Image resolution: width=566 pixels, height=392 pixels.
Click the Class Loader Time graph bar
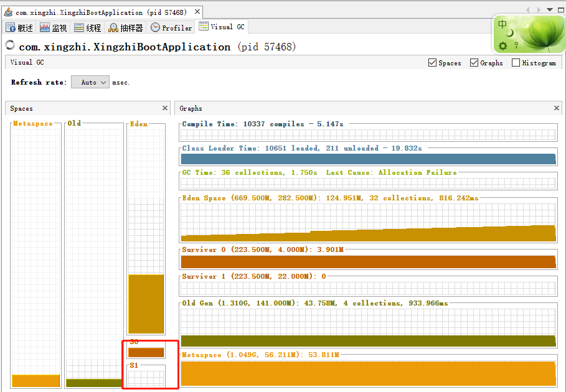(368, 159)
